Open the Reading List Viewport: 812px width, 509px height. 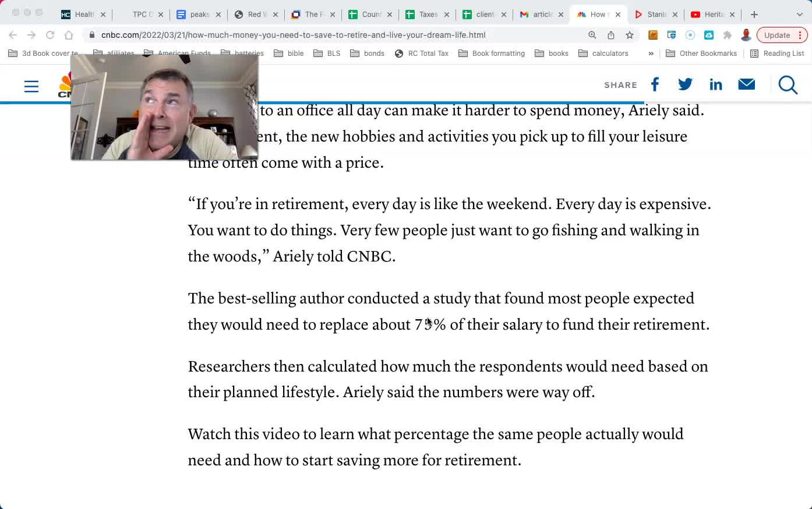tap(778, 54)
